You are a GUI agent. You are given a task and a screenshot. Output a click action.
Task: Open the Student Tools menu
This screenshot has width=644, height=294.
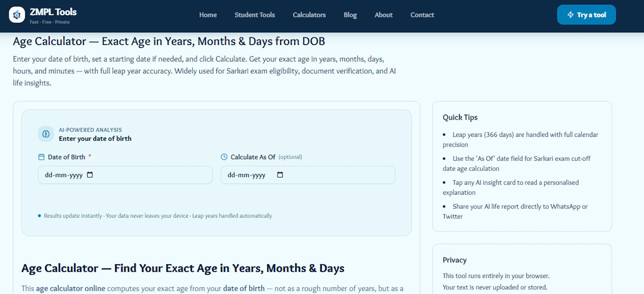pos(255,15)
